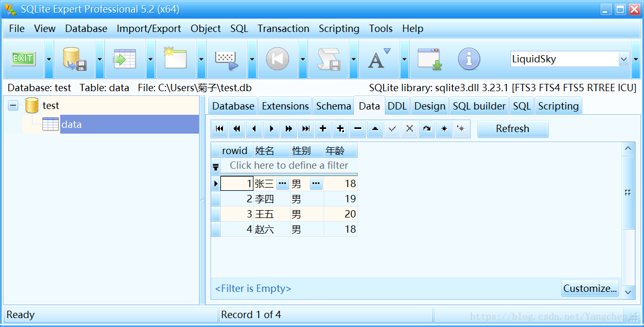Collapse the test database tree node

click(13, 106)
